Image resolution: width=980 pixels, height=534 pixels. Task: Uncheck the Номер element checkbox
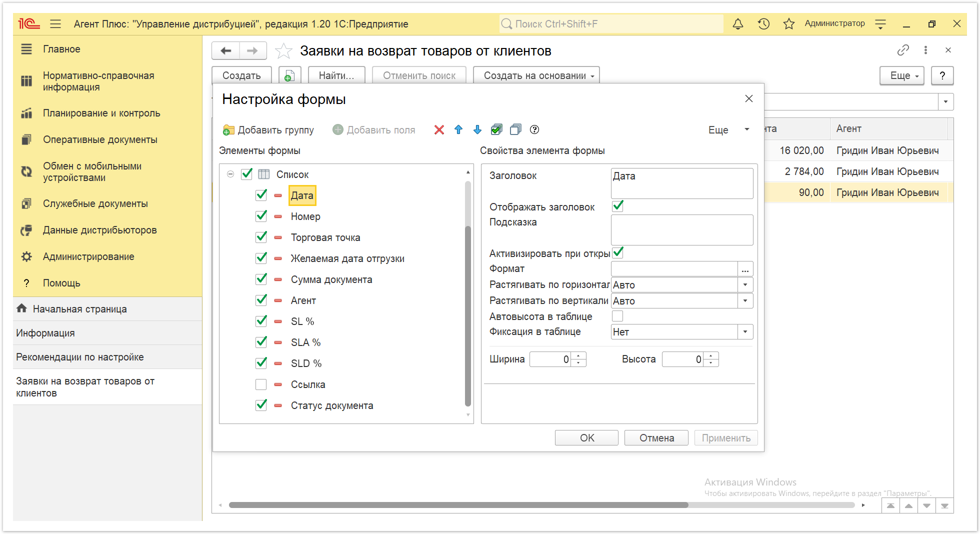[261, 216]
